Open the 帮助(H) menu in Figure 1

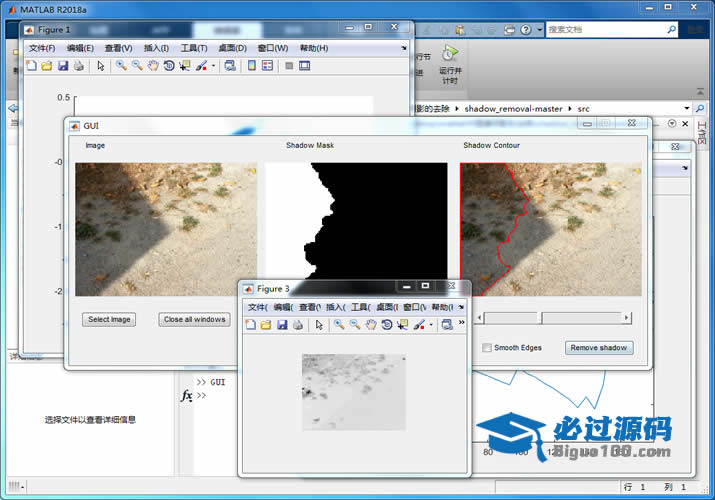[x=313, y=48]
